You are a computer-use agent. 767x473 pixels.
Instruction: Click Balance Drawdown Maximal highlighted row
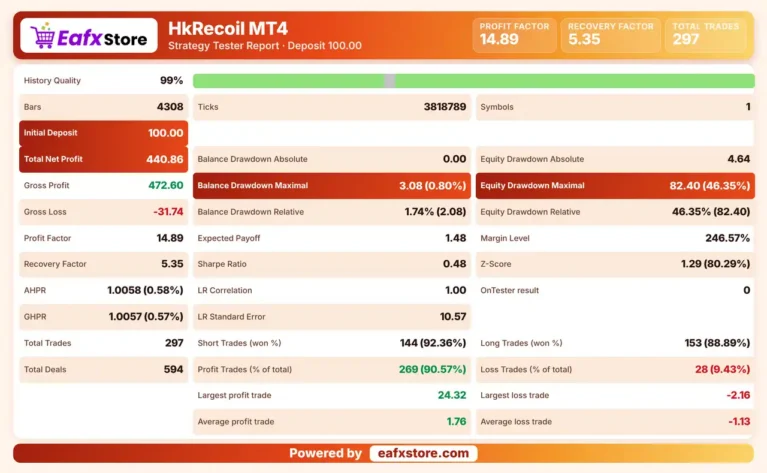point(332,185)
